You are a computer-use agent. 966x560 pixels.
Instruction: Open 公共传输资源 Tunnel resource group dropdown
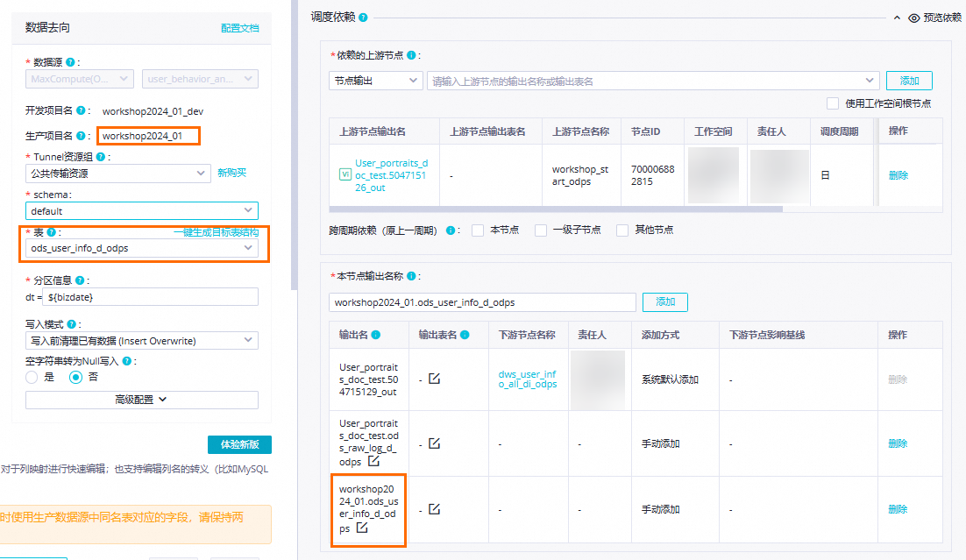[x=117, y=174]
